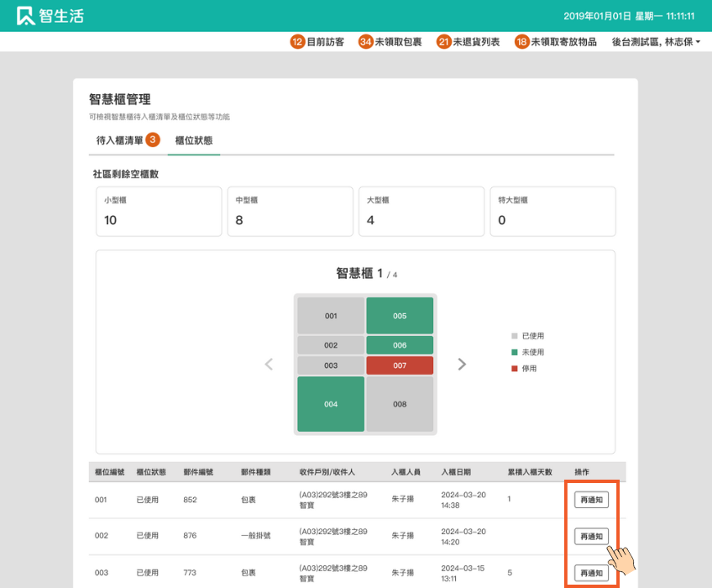Viewport: 712px width, 588px height.
Task: Select the 櫃位狀態 tab
Action: tap(193, 140)
